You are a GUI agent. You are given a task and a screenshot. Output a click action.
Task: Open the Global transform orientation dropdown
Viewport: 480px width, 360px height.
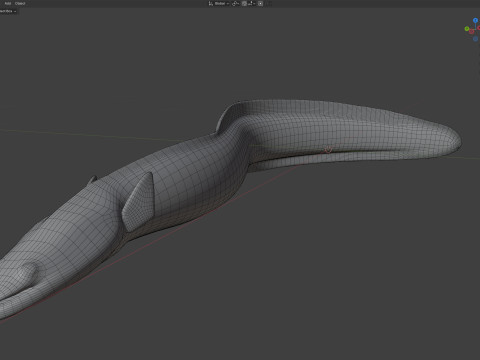tap(221, 3)
